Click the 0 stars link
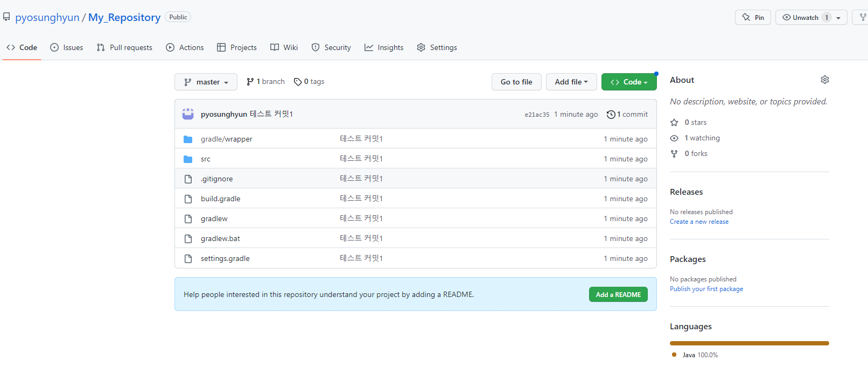Screen dimensions: 868x375 coord(688,123)
